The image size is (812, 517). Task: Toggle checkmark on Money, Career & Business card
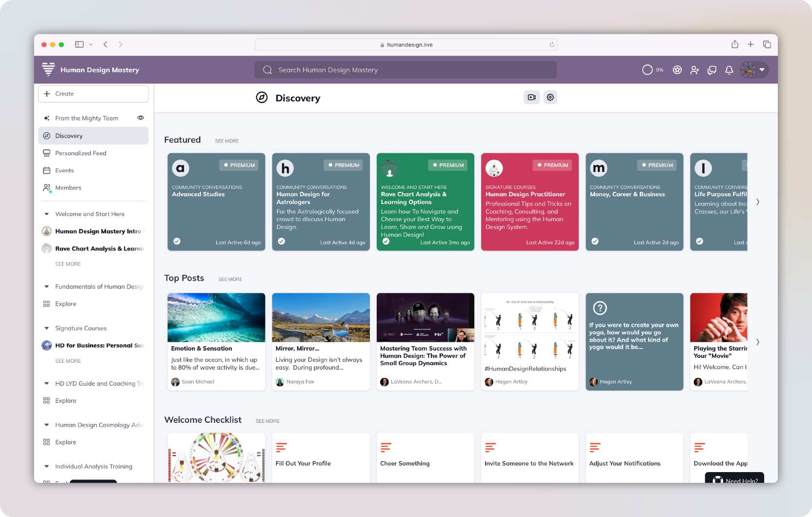(595, 241)
